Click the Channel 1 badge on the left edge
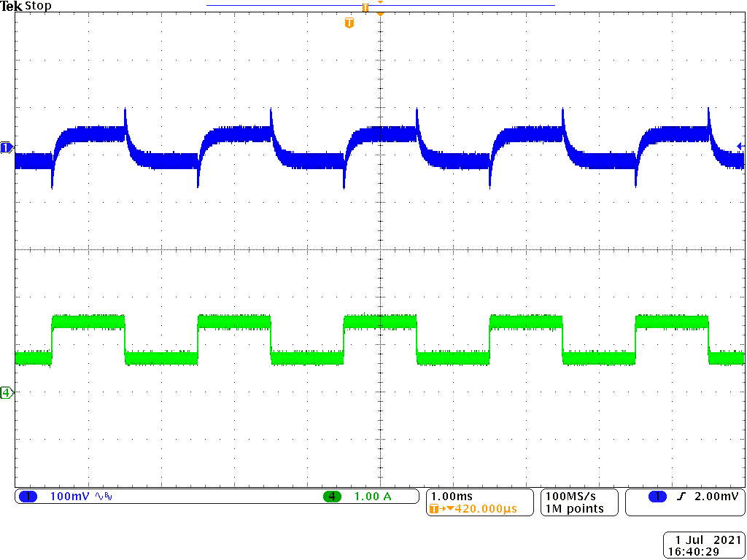This screenshot has width=747, height=560. tap(5, 146)
